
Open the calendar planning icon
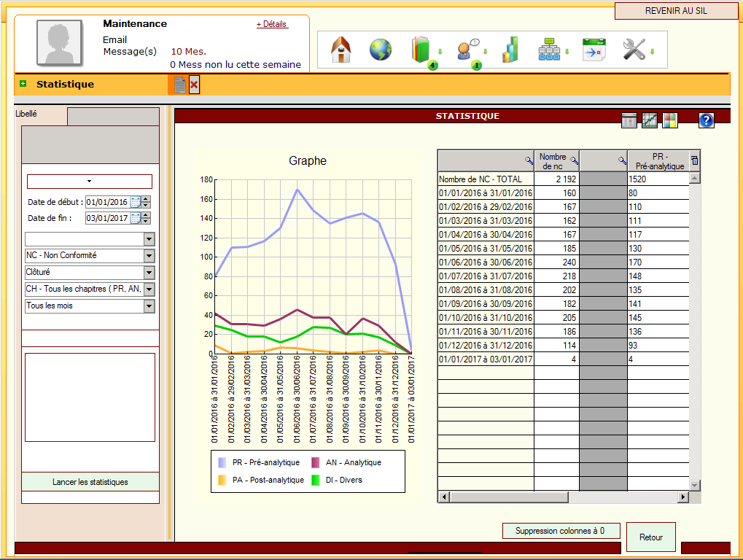coord(594,50)
